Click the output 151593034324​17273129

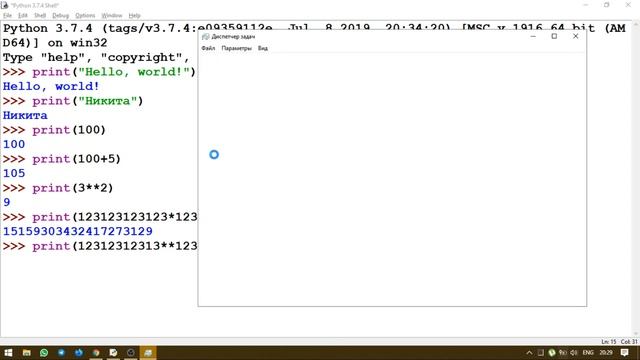point(78,231)
